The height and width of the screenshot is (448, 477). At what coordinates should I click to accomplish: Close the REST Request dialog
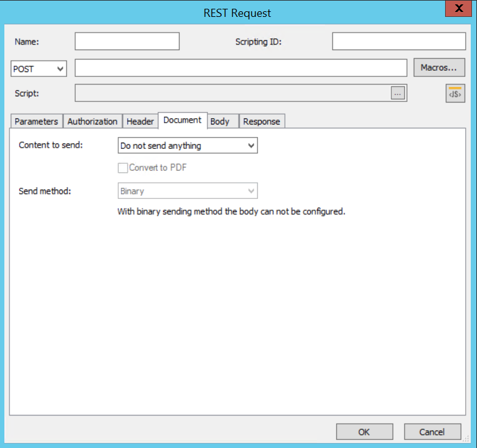[x=458, y=8]
